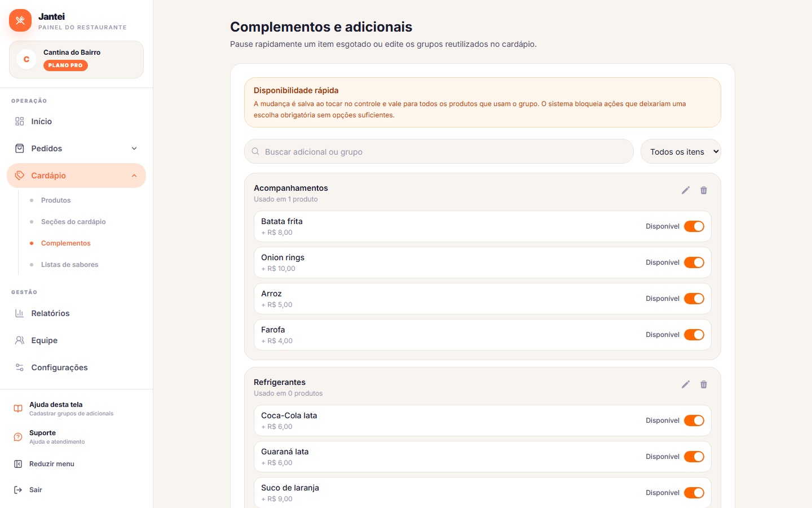The height and width of the screenshot is (508, 812).
Task: Click the Cantina do Bairro avatar
Action: tap(27, 59)
